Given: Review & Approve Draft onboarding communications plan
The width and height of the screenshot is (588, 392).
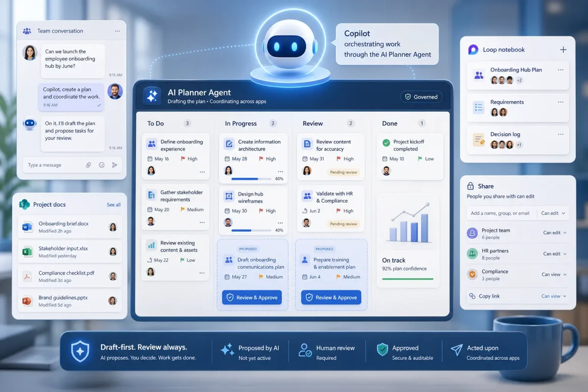Looking at the screenshot, I should coord(252,298).
